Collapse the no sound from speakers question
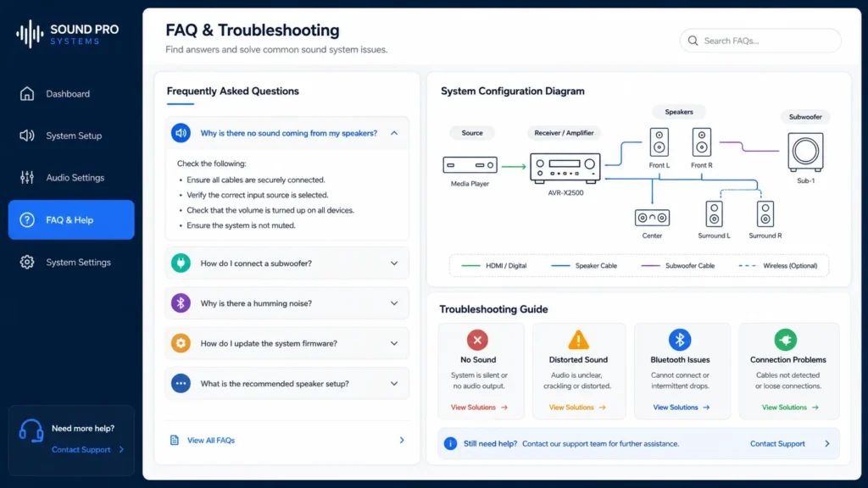 click(394, 133)
